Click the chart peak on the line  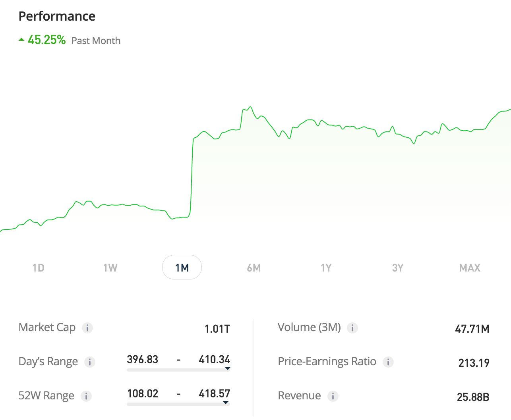(x=250, y=107)
